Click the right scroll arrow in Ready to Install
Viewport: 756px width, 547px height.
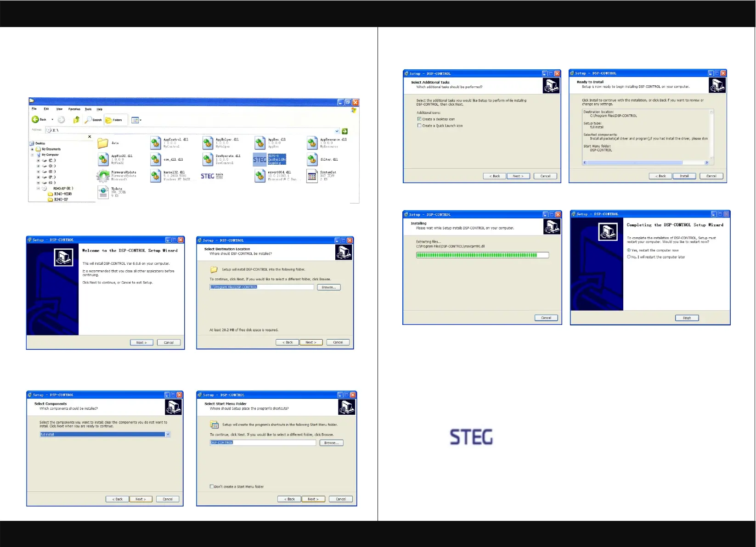pyautogui.click(x=707, y=162)
